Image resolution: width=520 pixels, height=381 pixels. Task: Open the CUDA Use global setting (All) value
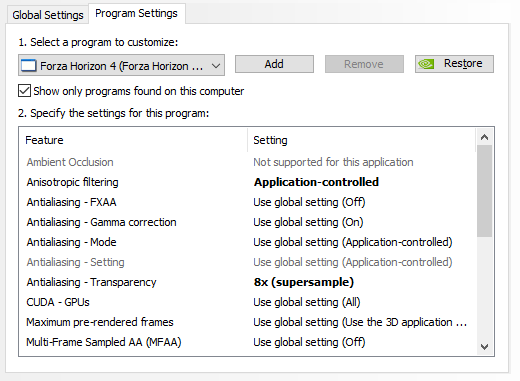coord(307,302)
